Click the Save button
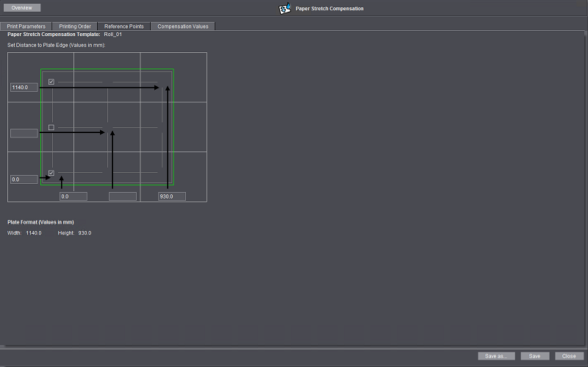The width and height of the screenshot is (588, 367). coord(535,356)
